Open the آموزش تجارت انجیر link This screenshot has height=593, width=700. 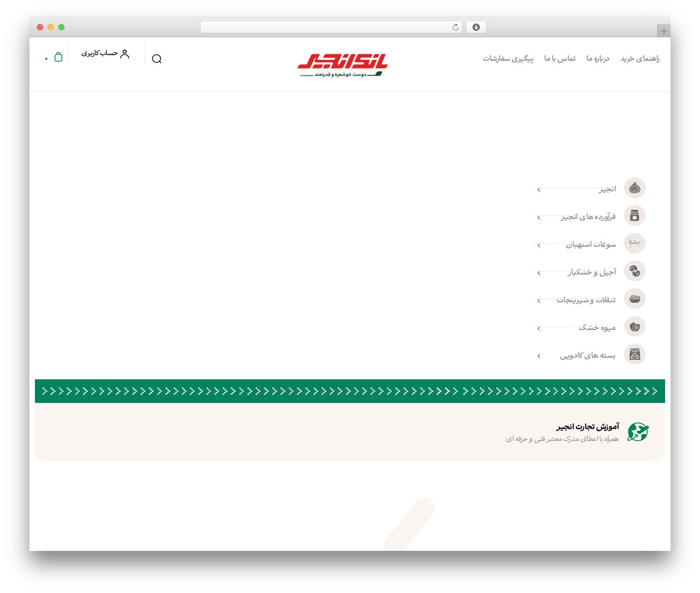(588, 427)
